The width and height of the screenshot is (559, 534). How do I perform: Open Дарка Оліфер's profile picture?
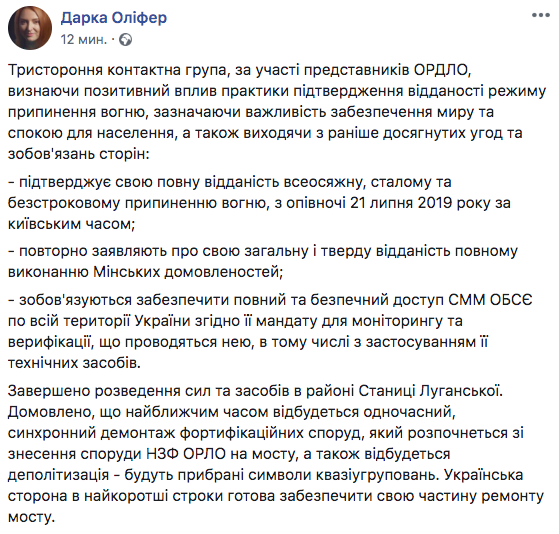(x=30, y=28)
